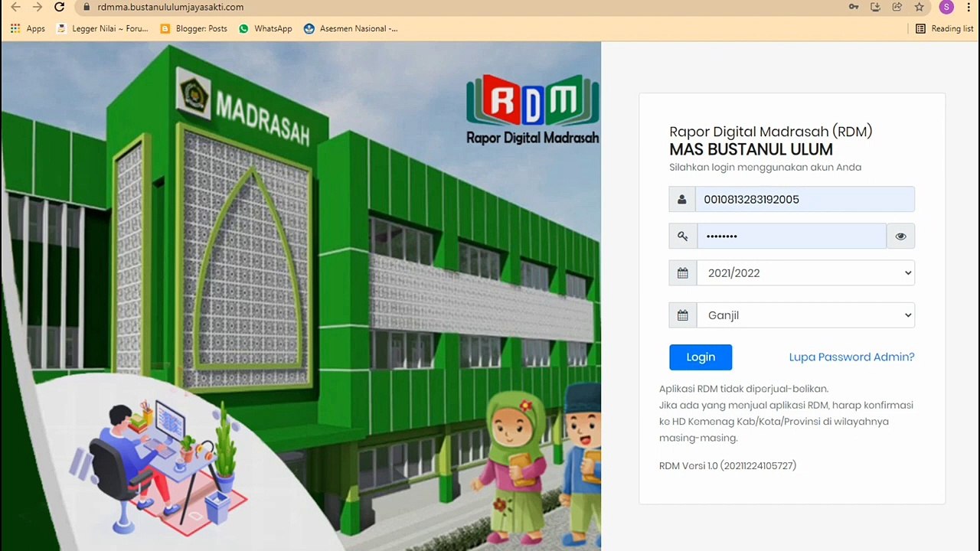Click the key icon beside password field
The height and width of the screenshot is (551, 980).
(683, 236)
